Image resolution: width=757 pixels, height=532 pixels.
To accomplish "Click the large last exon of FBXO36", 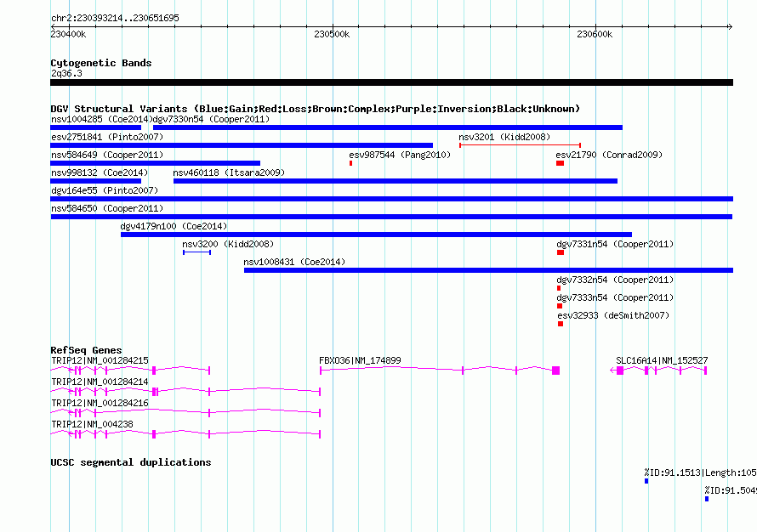I will click(x=556, y=371).
